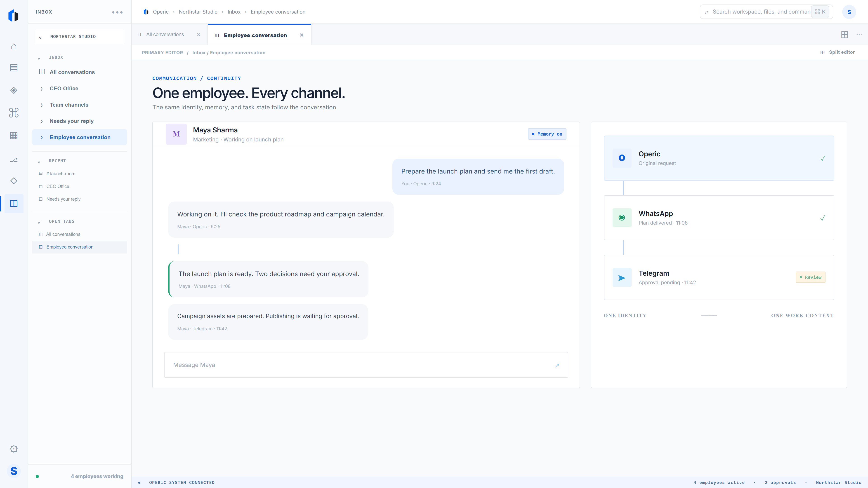Click the list view sidebar icon
The image size is (868, 488).
click(x=14, y=68)
